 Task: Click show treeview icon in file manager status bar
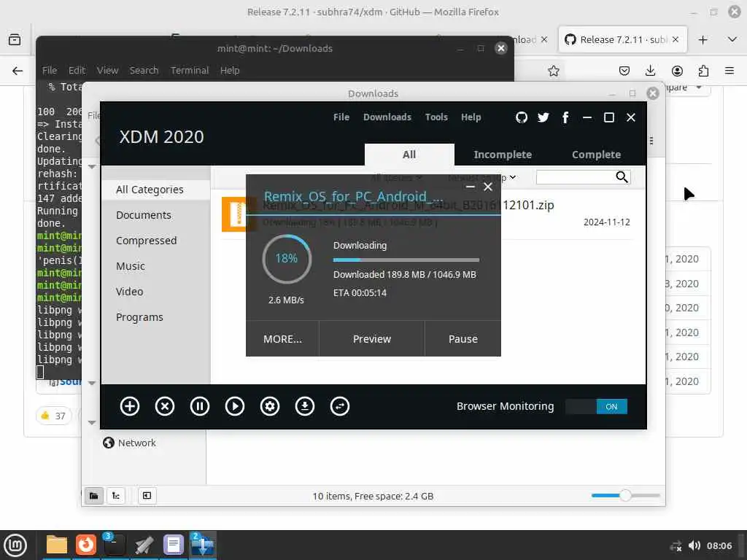[x=116, y=496]
